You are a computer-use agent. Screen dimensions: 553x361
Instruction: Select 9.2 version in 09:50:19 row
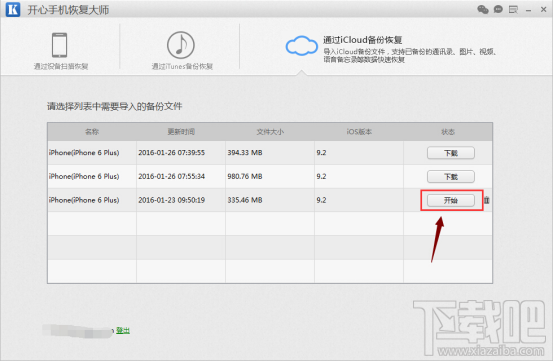[321, 200]
